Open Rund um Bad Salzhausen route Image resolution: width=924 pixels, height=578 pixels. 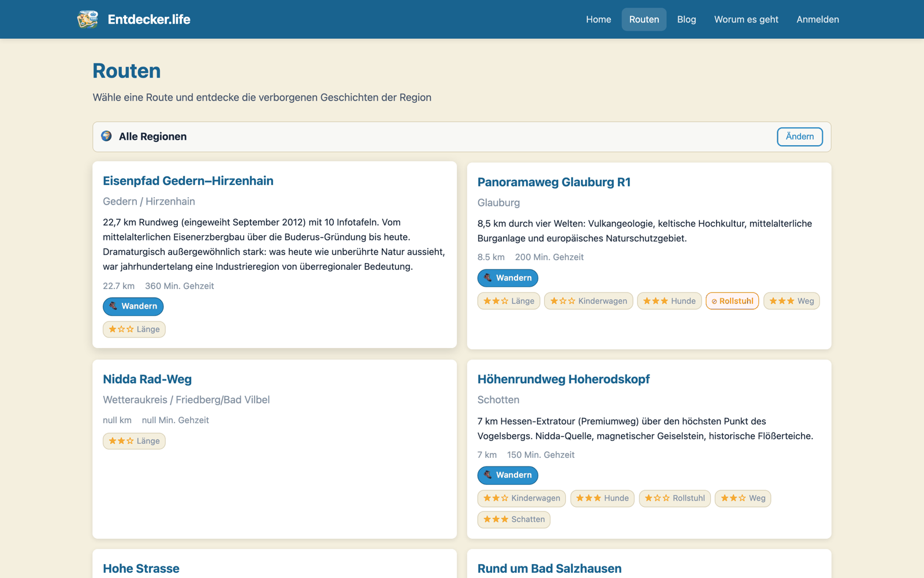click(549, 569)
